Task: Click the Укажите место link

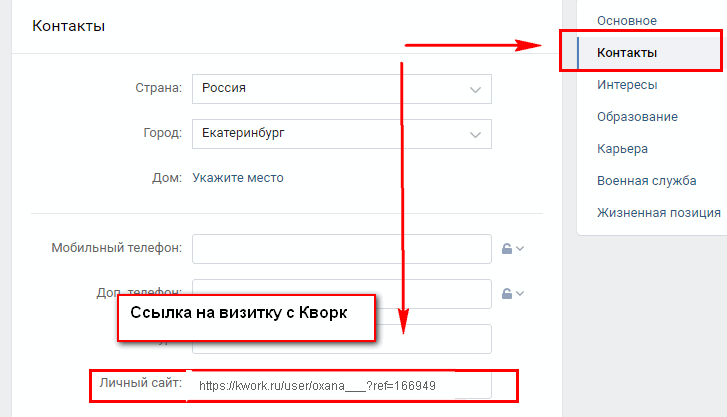Action: point(238,178)
